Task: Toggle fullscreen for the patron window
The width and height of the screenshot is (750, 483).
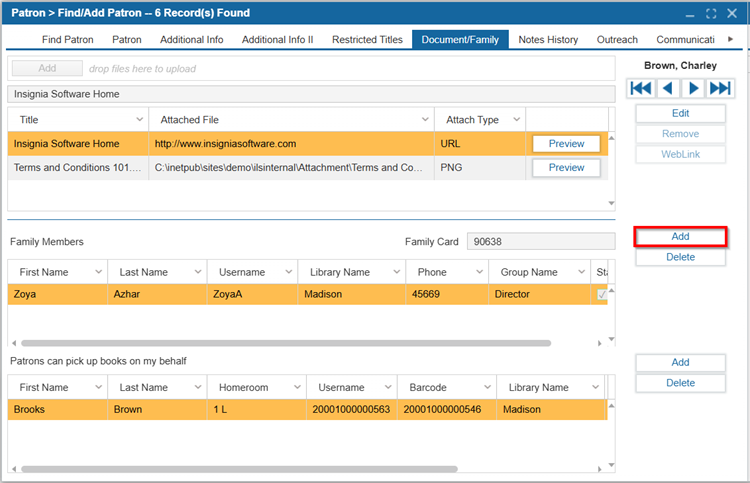Action: (x=711, y=13)
